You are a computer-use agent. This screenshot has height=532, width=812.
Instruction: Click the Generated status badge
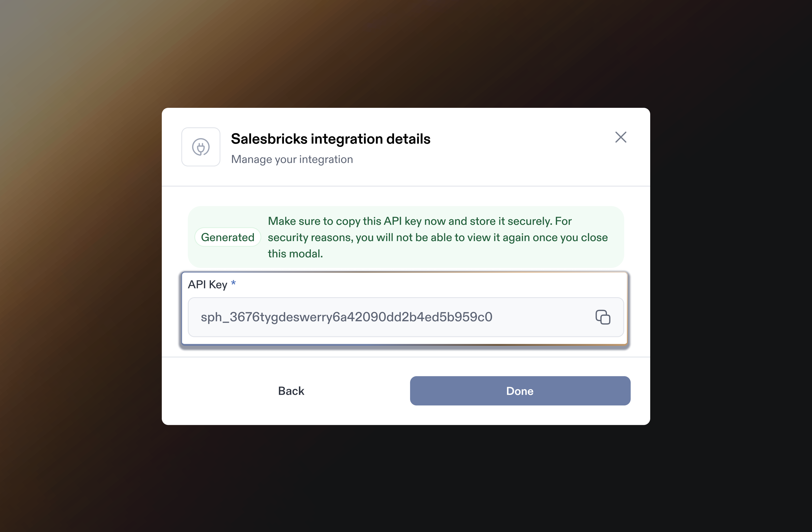pyautogui.click(x=228, y=237)
